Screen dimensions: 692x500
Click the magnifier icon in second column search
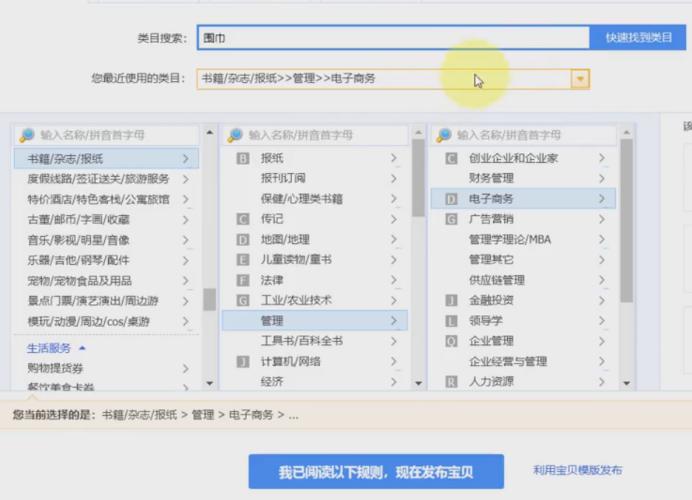pyautogui.click(x=235, y=135)
